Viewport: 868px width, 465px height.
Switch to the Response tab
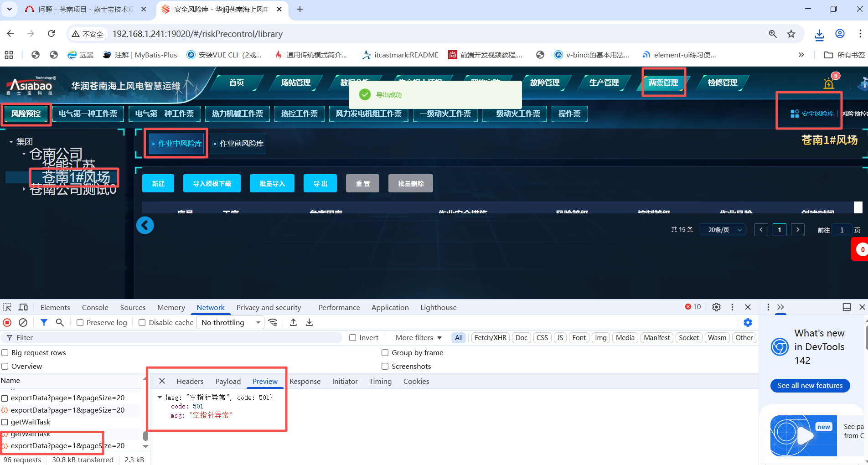(x=305, y=382)
